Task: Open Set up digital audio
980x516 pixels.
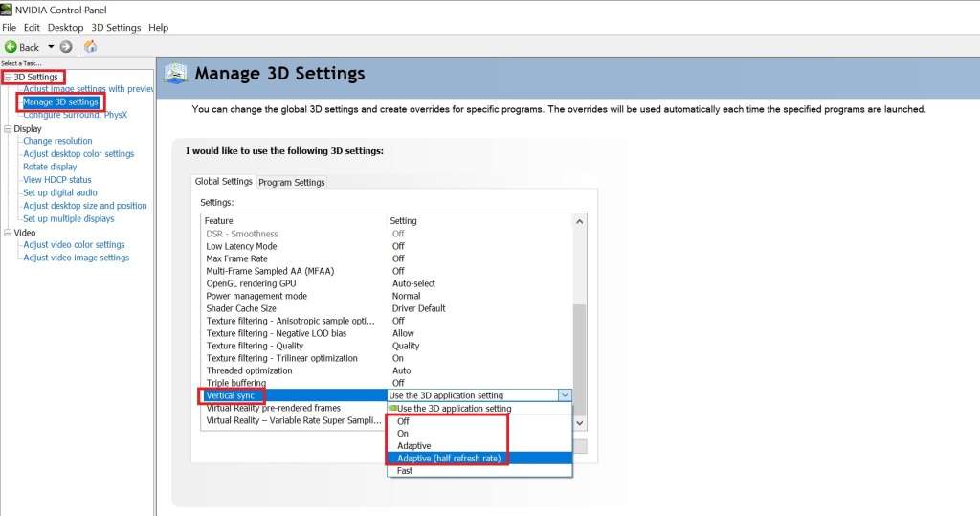Action: [60, 192]
